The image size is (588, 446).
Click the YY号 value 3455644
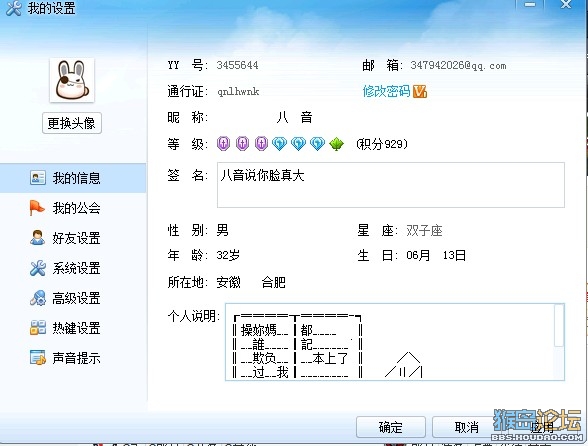coord(237,65)
